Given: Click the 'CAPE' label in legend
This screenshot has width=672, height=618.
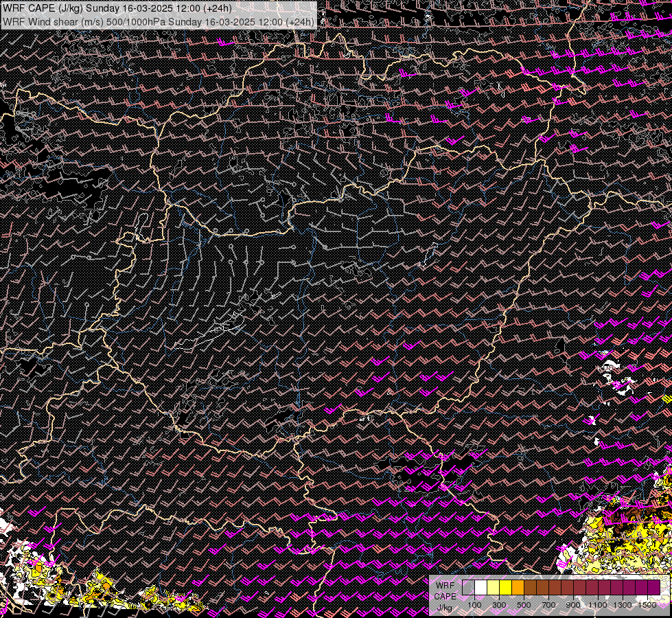Looking at the screenshot, I should 445,597.
